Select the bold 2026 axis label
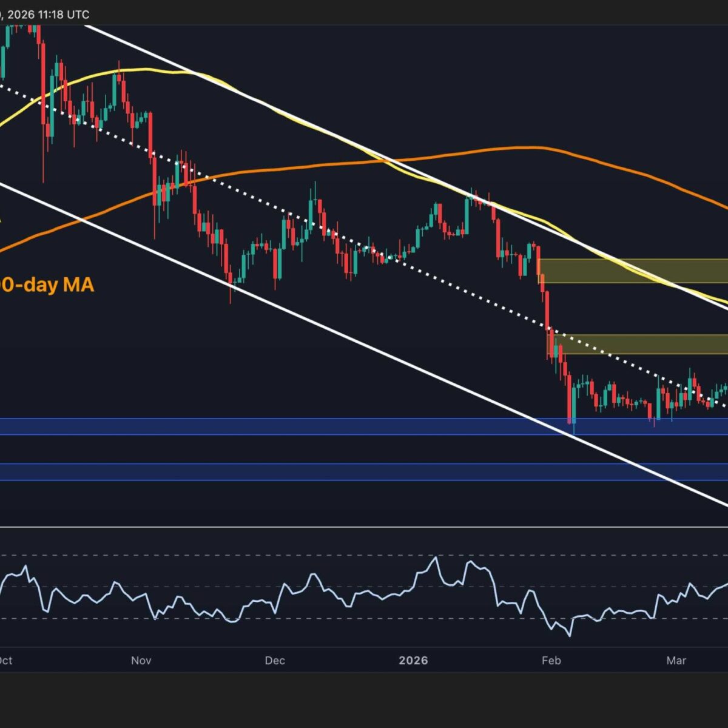728x728 pixels. click(413, 660)
